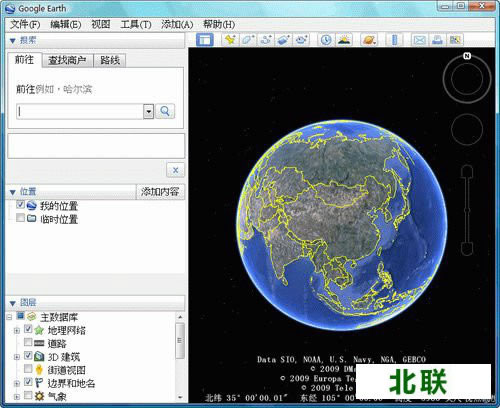Open the 工具(T) menu
This screenshot has height=408, width=500.
[x=136, y=24]
